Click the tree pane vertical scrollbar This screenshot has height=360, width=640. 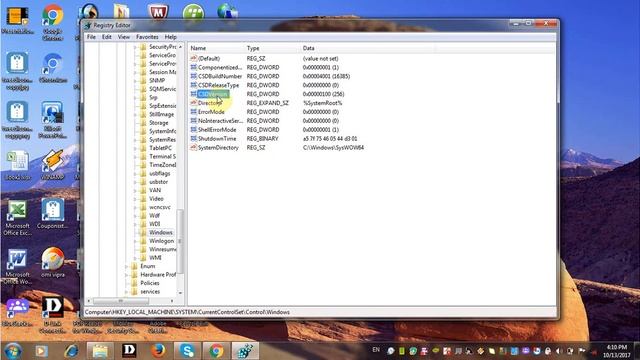tap(180, 241)
